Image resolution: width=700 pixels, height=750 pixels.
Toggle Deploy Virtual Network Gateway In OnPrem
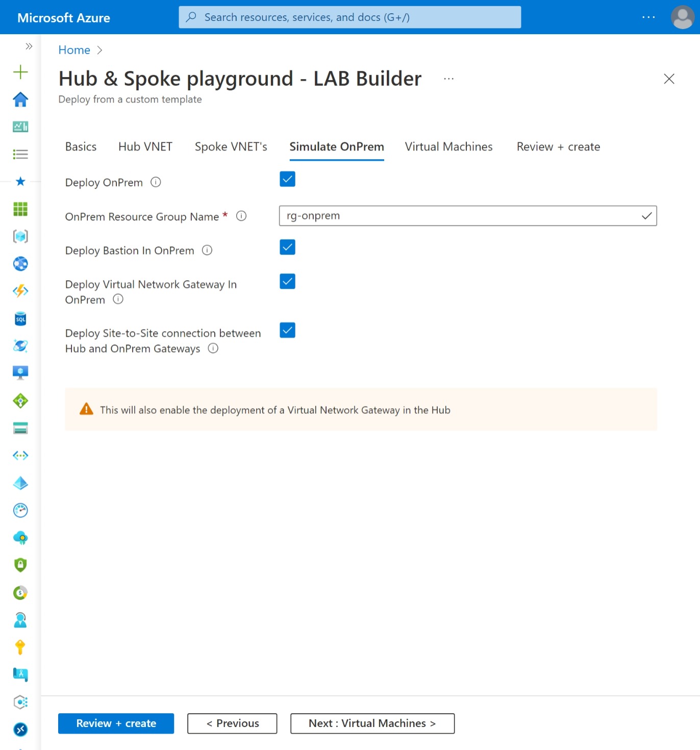tap(287, 281)
